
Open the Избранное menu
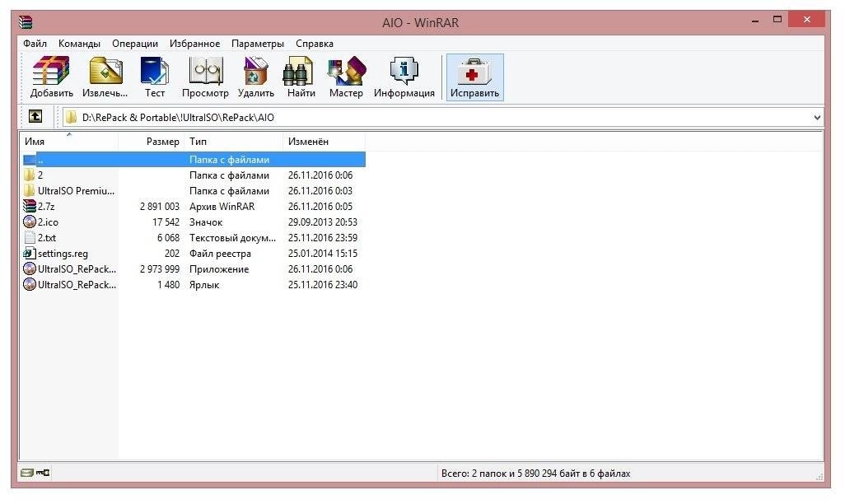[x=194, y=44]
